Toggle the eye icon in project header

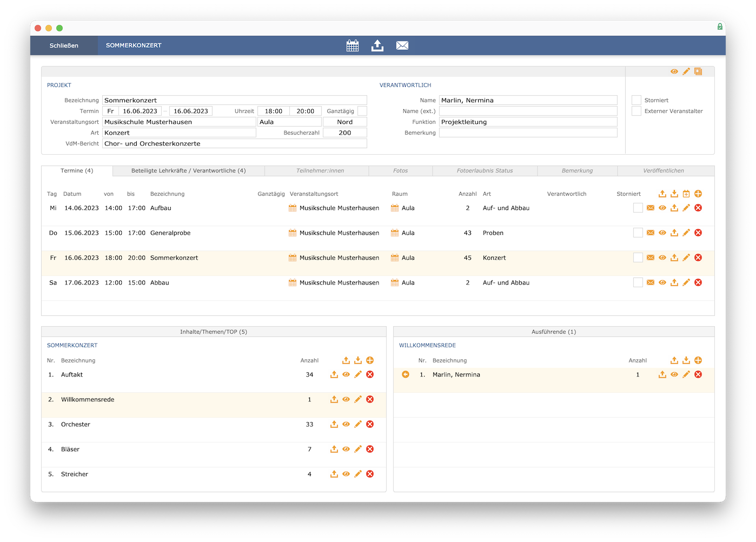(674, 71)
